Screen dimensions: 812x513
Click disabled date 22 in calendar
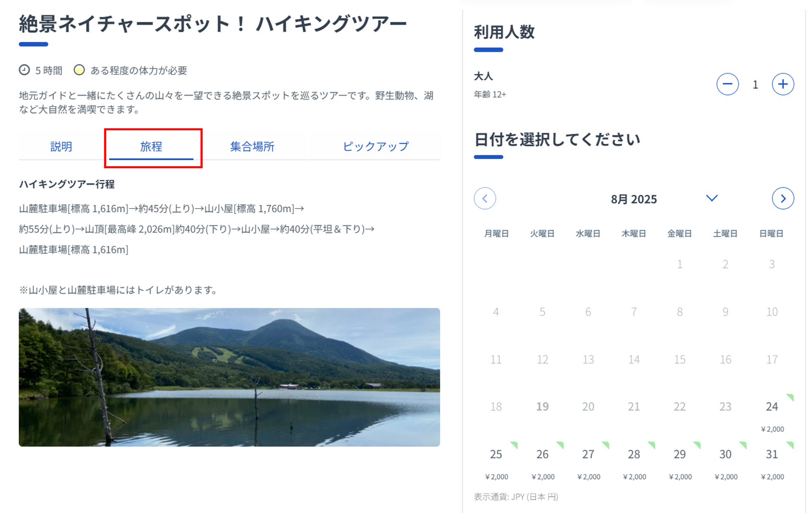coord(680,406)
